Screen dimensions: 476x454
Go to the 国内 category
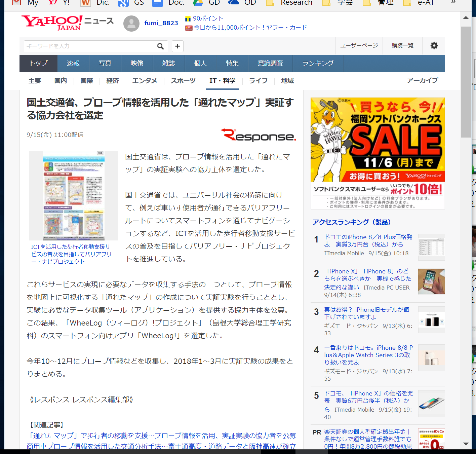(x=61, y=81)
